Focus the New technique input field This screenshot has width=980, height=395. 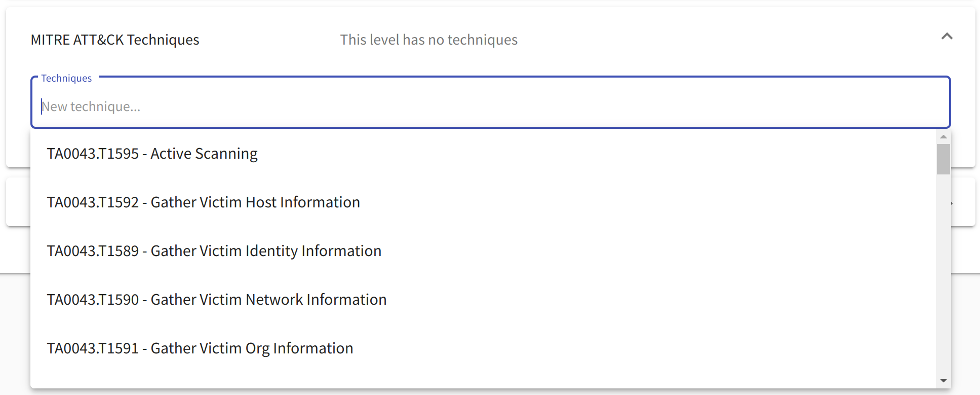tap(490, 106)
